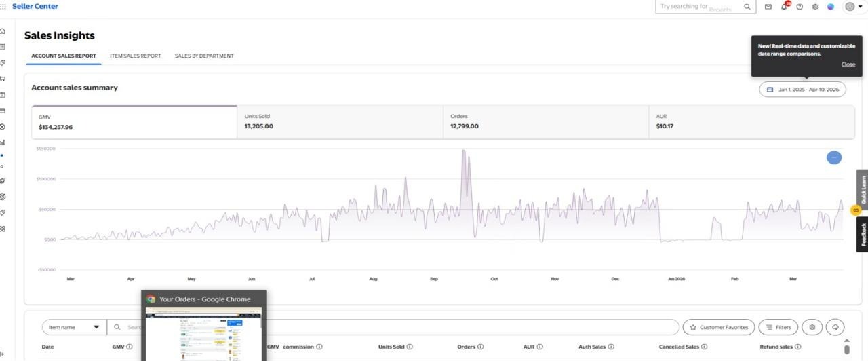The height and width of the screenshot is (361, 868).
Task: Switch to Item Sales Report tab
Action: pyautogui.click(x=136, y=56)
